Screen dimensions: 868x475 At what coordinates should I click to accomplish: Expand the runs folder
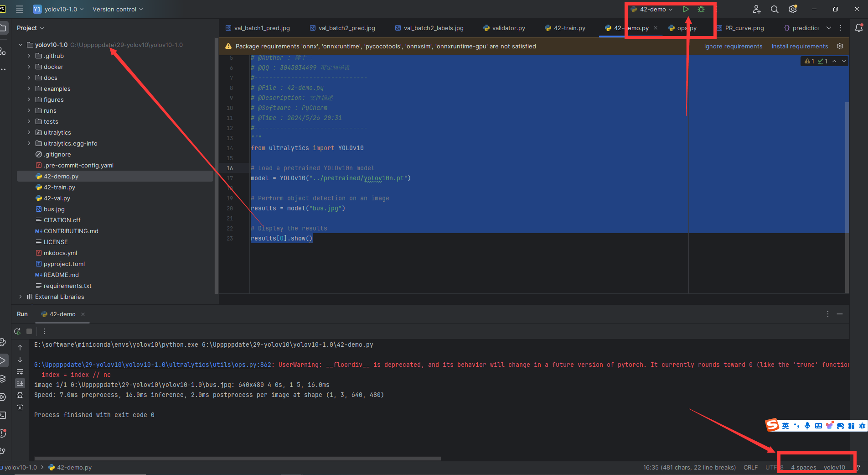point(29,110)
